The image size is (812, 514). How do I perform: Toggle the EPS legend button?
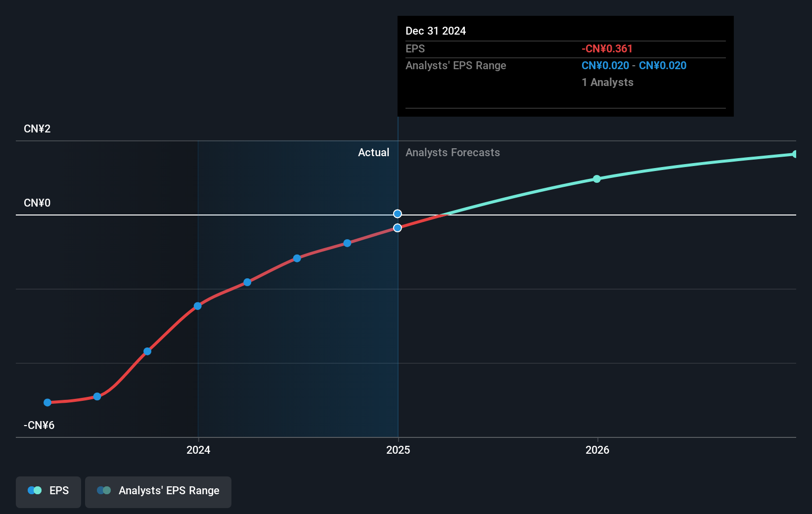pos(48,492)
